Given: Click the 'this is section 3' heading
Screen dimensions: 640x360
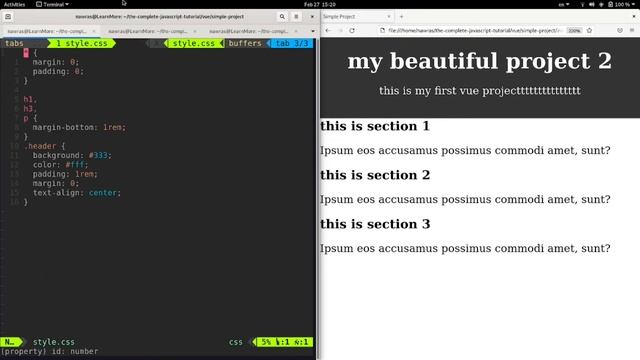Looking at the screenshot, I should pos(375,224).
